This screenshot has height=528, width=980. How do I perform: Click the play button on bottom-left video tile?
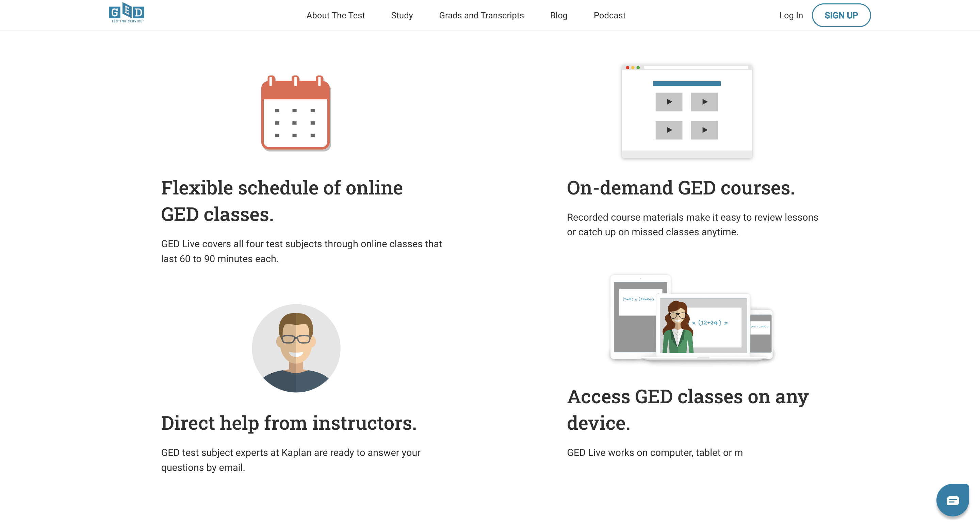click(669, 130)
